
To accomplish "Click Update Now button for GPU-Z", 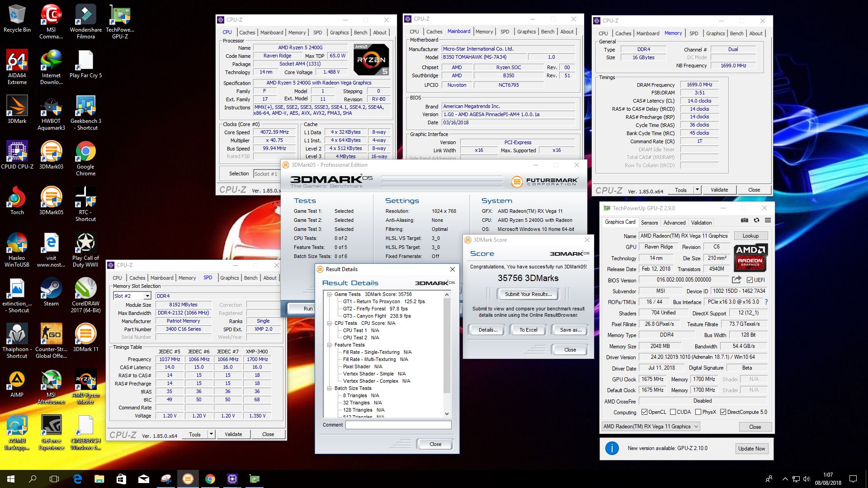I will [751, 449].
